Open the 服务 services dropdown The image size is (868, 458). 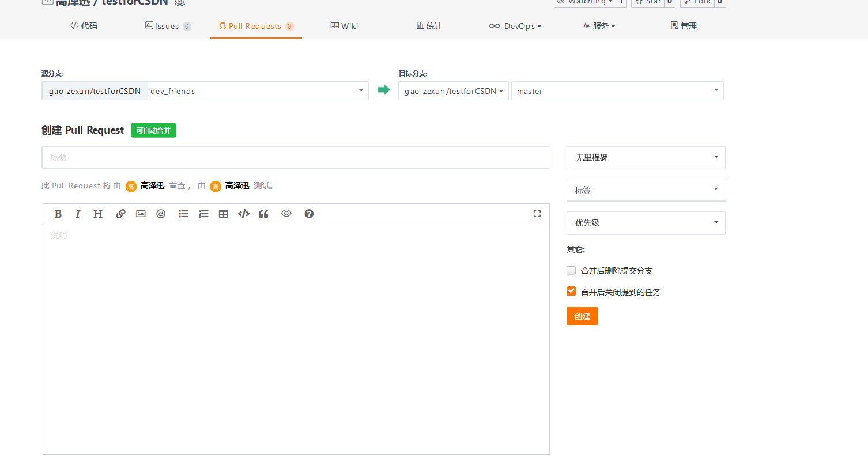[x=599, y=26]
